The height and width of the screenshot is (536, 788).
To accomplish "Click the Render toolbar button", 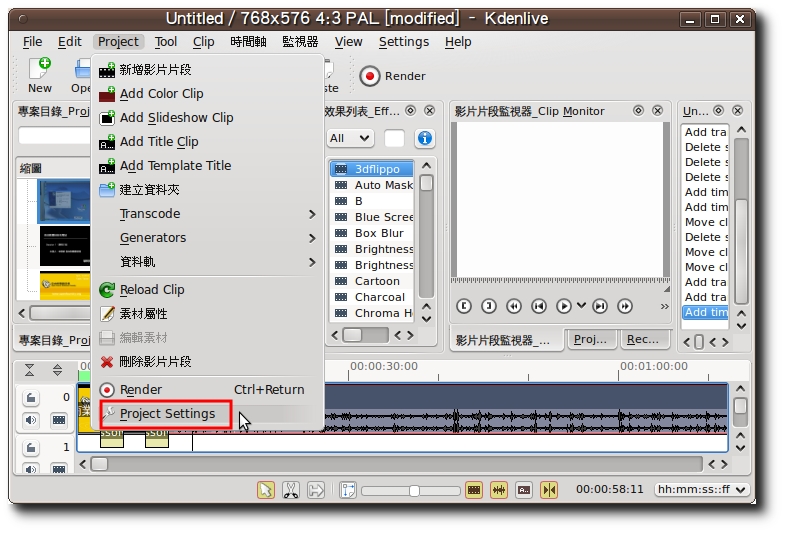I will [x=392, y=76].
